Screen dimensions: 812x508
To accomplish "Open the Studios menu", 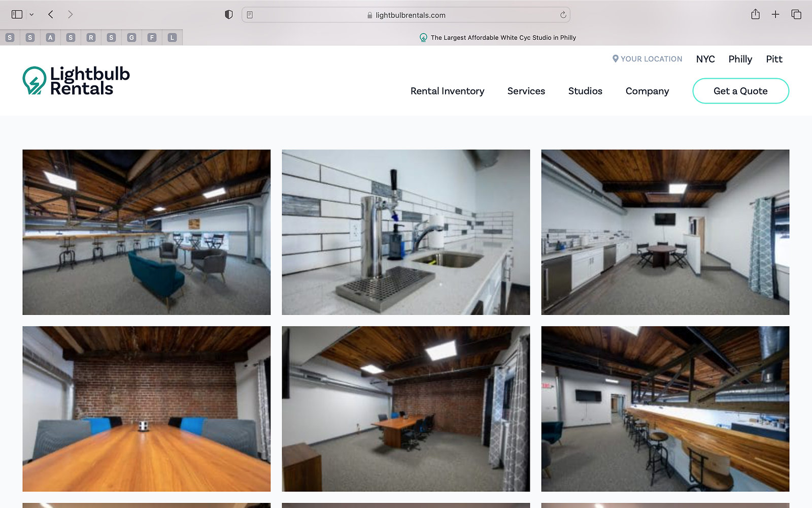I will click(585, 91).
